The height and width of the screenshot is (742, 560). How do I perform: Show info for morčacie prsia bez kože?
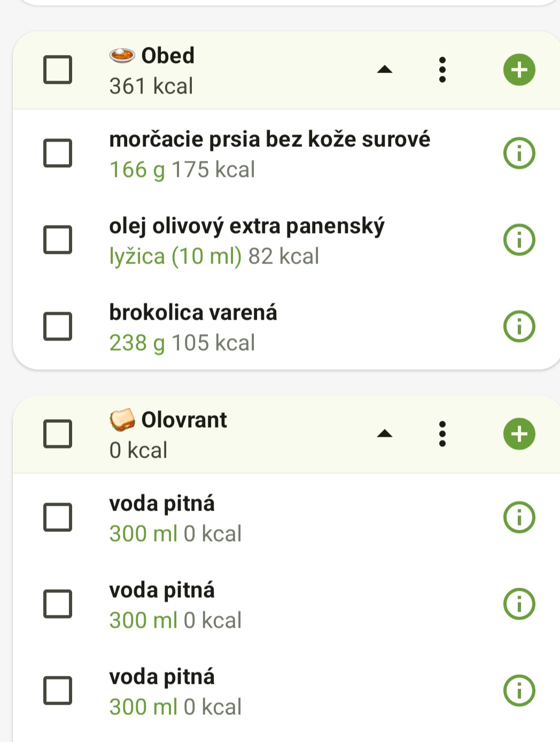pos(519,153)
